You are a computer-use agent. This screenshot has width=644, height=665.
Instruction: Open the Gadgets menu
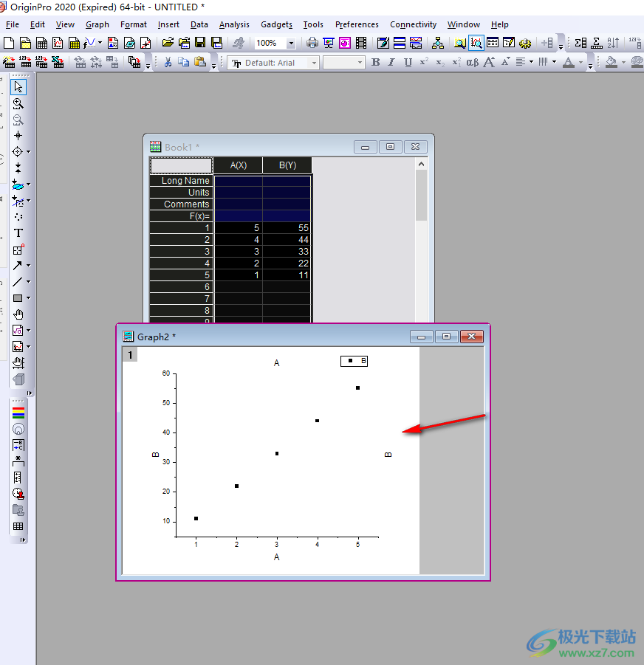[x=277, y=24]
